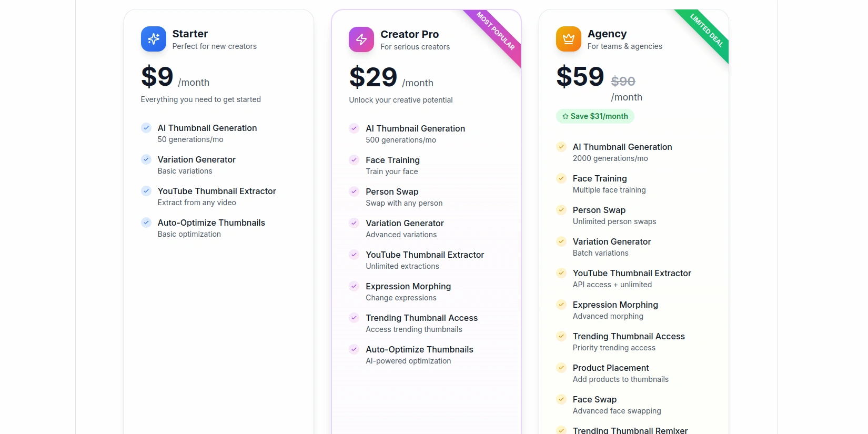
Task: Click the checkmark next to Creator Pro's Face Training
Action: tap(354, 160)
